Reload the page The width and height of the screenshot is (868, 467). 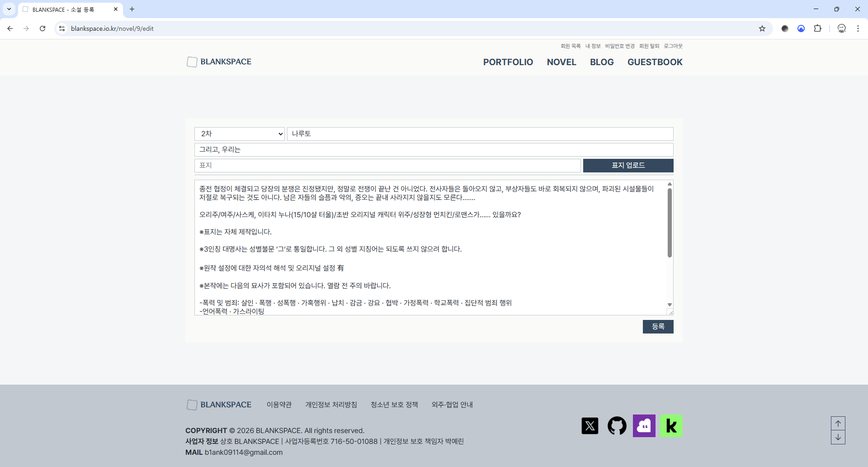pyautogui.click(x=42, y=29)
